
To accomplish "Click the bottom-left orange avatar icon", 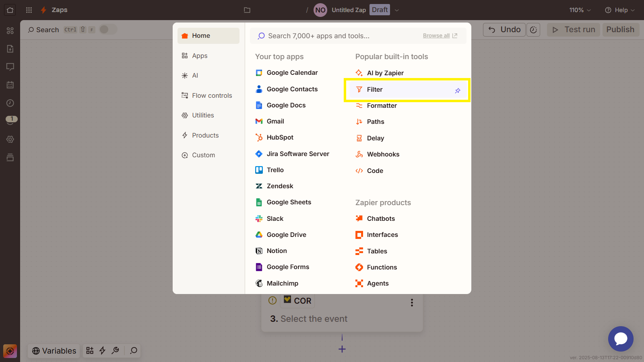I will (10, 351).
